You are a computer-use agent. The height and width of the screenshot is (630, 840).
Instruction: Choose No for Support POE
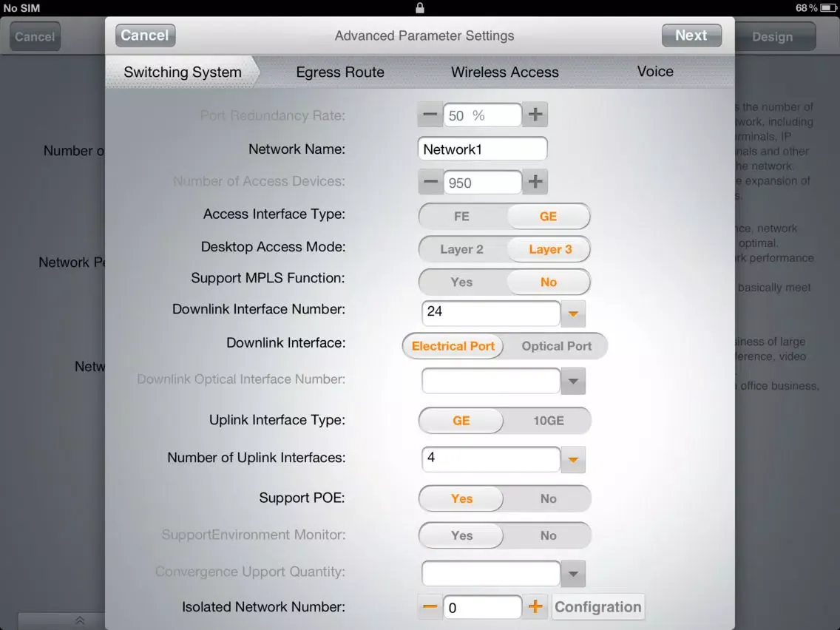point(548,498)
